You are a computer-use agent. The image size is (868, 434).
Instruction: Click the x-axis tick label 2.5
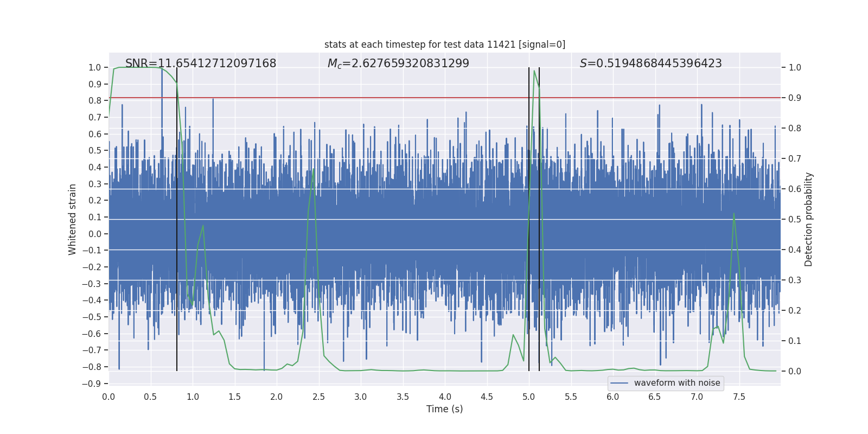click(x=319, y=397)
